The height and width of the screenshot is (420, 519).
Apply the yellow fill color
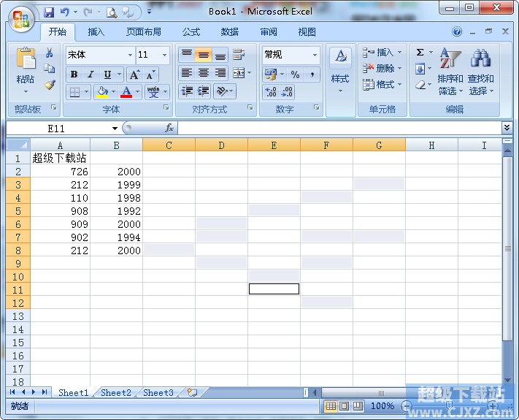tap(102, 92)
